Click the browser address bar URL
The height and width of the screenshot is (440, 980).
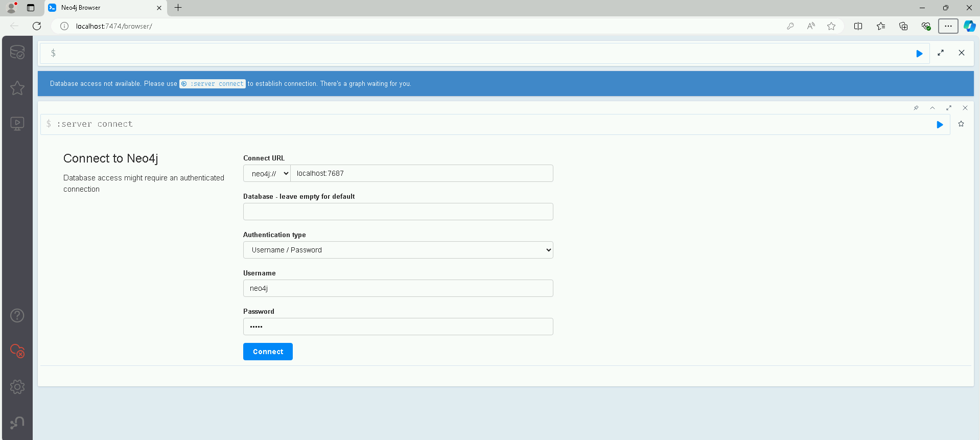click(x=114, y=26)
